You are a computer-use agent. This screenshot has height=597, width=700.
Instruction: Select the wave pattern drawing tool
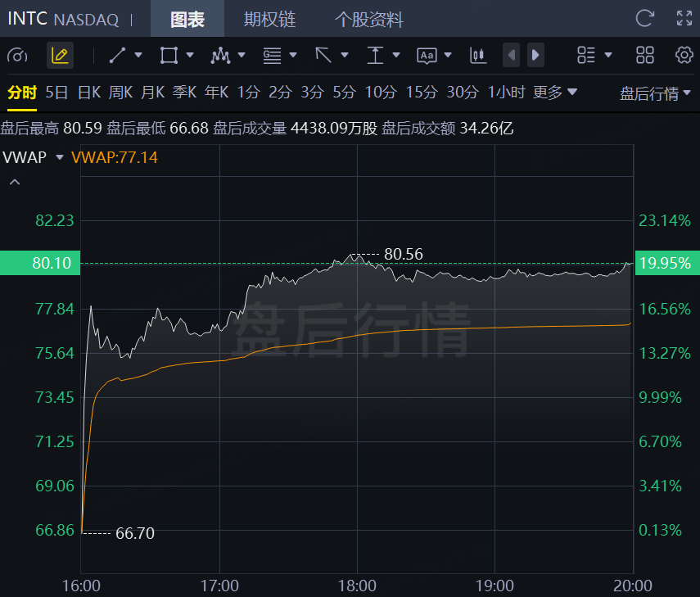[220, 56]
